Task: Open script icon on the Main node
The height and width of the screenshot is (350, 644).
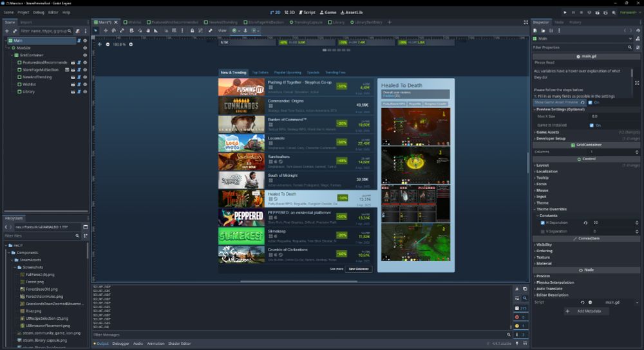Action: tap(79, 41)
